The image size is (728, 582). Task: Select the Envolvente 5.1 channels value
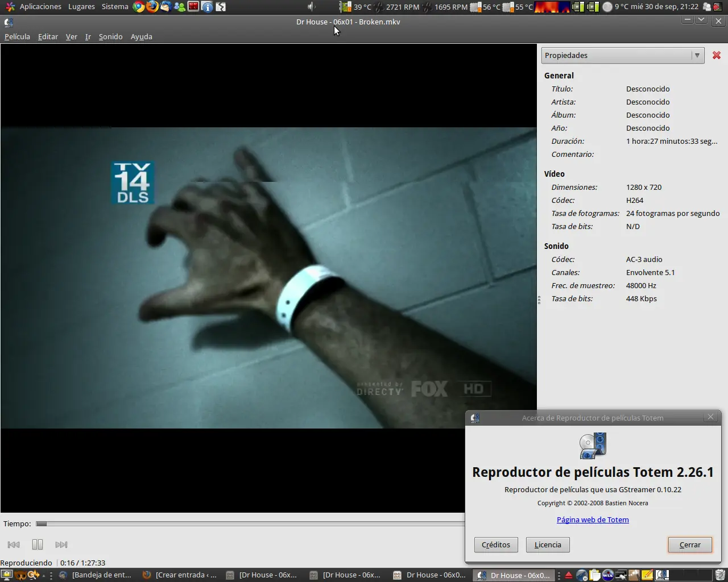pyautogui.click(x=651, y=272)
